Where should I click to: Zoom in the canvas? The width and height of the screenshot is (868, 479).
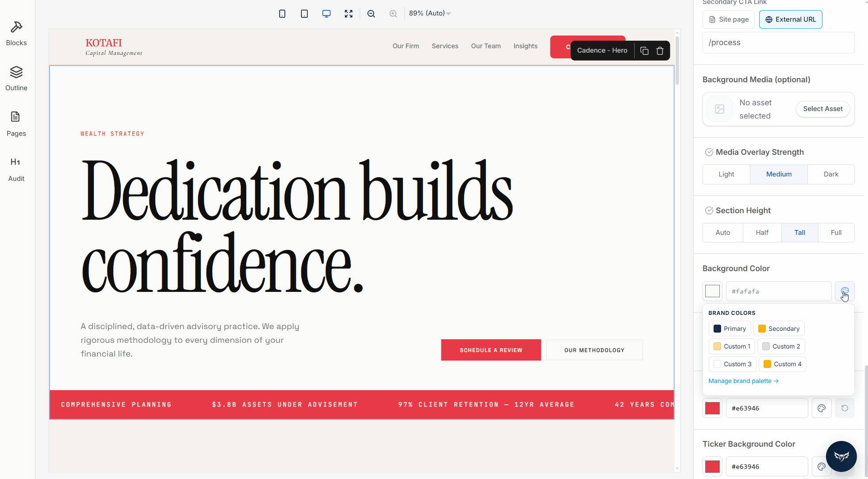(x=393, y=14)
